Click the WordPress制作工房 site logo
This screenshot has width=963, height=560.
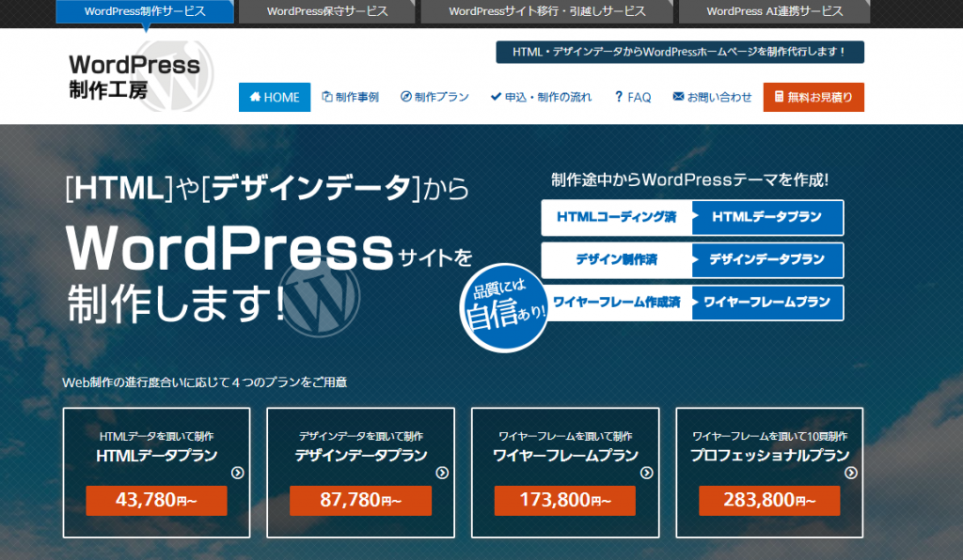pos(141,77)
